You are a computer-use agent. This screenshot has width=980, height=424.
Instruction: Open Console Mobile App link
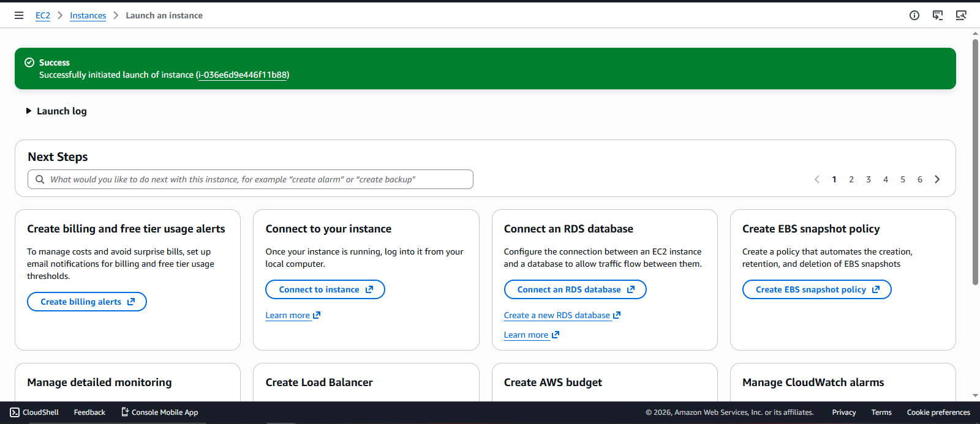tap(160, 412)
